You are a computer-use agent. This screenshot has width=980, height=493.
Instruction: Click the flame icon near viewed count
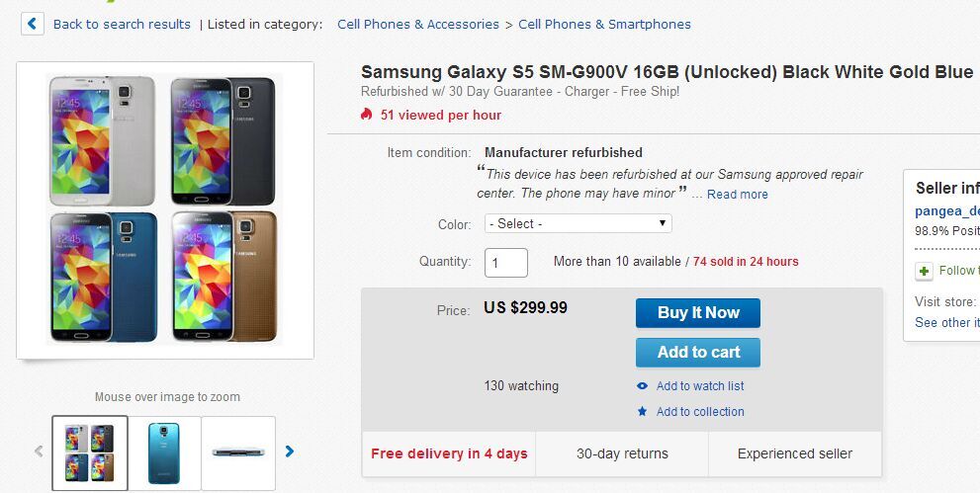pos(367,115)
